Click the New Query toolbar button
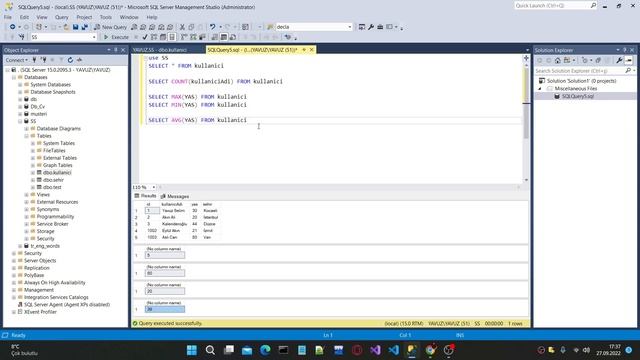 point(110,27)
